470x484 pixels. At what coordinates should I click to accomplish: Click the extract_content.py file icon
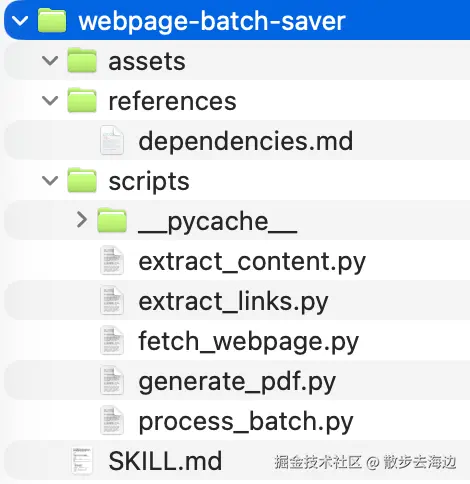tap(112, 260)
